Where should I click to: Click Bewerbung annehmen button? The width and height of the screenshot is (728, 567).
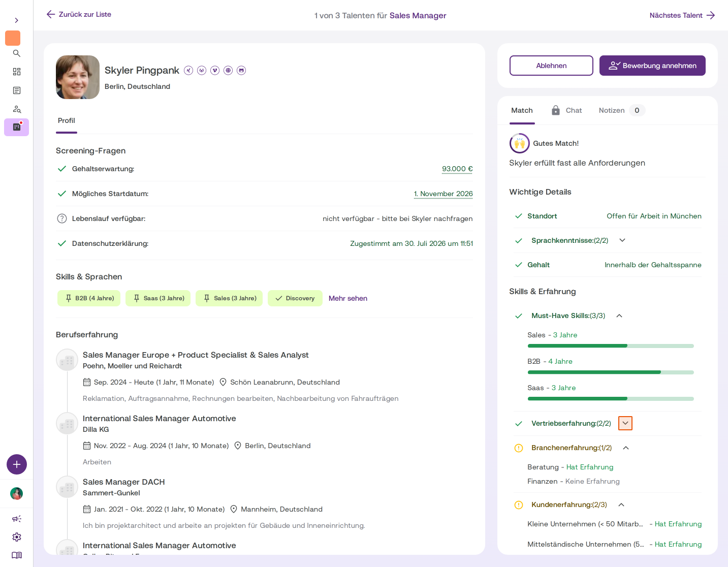point(652,66)
